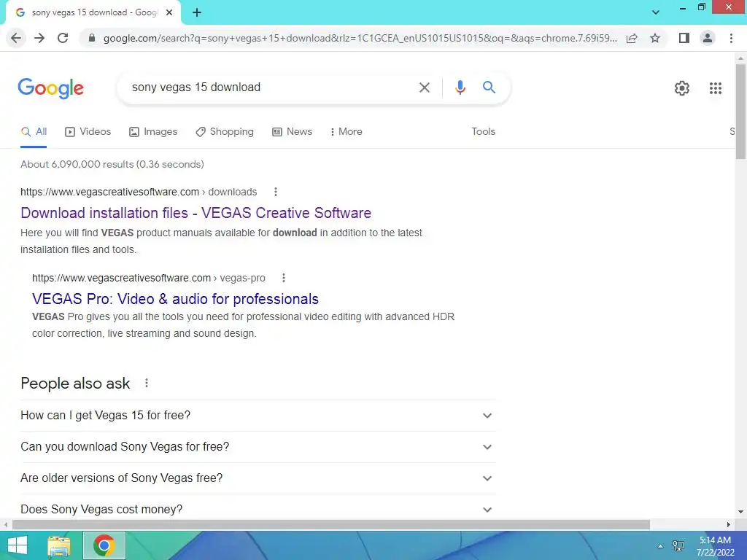Click the vegascreativesoftware.com downloads URL
Image resolution: width=747 pixels, height=560 pixels.
[139, 192]
